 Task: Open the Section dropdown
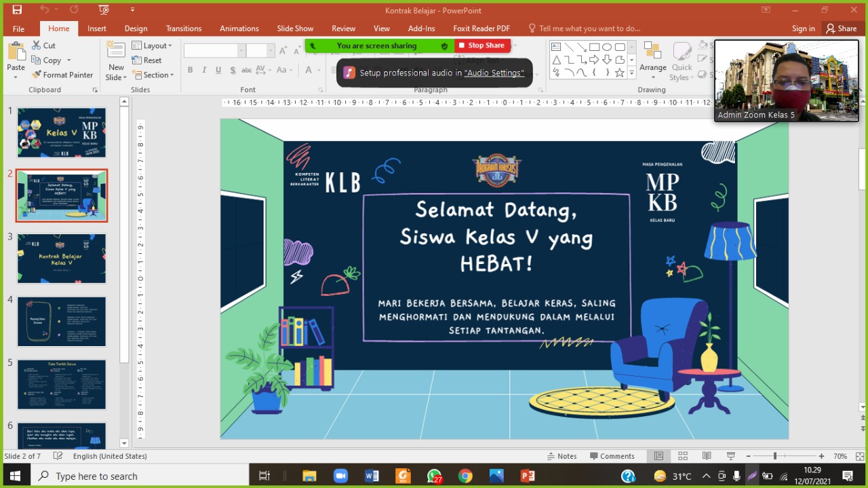point(153,75)
